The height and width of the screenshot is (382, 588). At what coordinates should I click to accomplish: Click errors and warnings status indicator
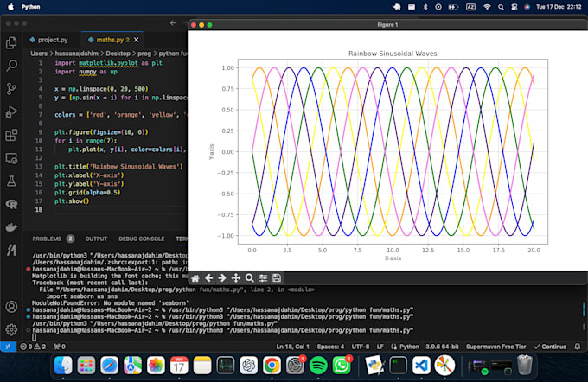point(33,347)
